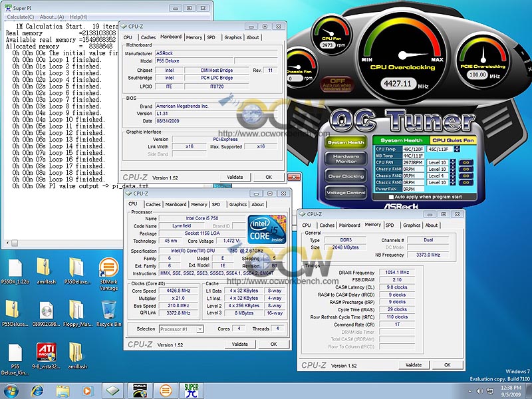Viewport: 532px width, 399px height.
Task: Switch OC Tuner to CPU Quiet Fan
Action: [x=452, y=140]
